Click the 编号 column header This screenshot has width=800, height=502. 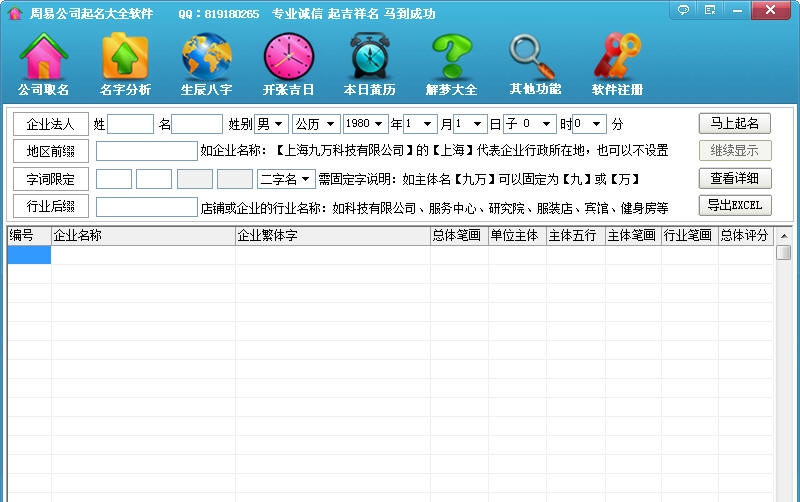29,236
